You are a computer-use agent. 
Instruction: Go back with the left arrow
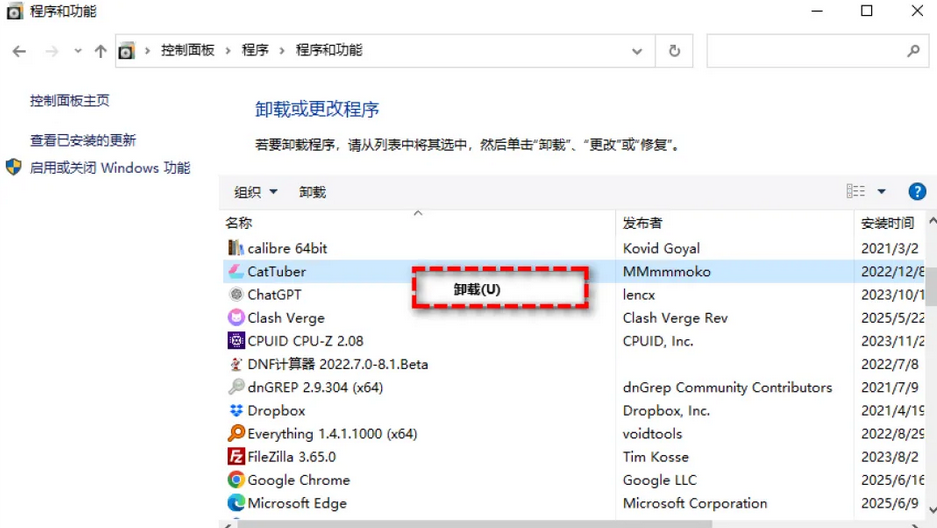[19, 51]
